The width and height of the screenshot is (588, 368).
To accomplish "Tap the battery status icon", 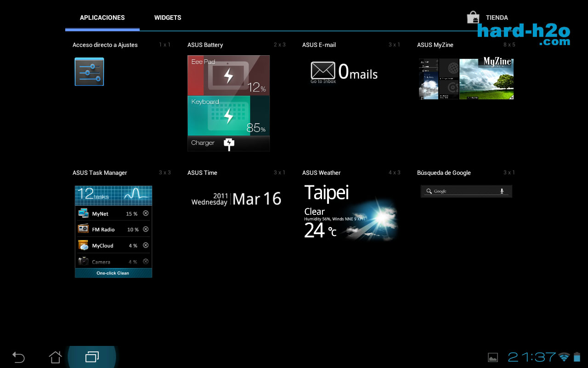I will click(577, 357).
